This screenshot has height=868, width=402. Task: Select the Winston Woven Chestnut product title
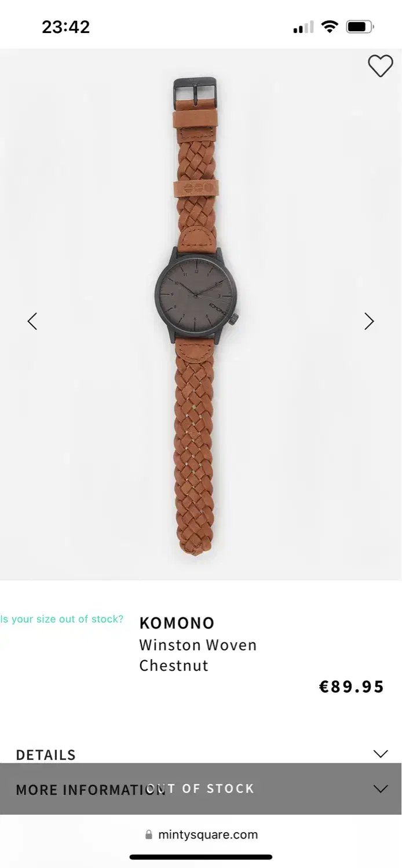pos(198,655)
